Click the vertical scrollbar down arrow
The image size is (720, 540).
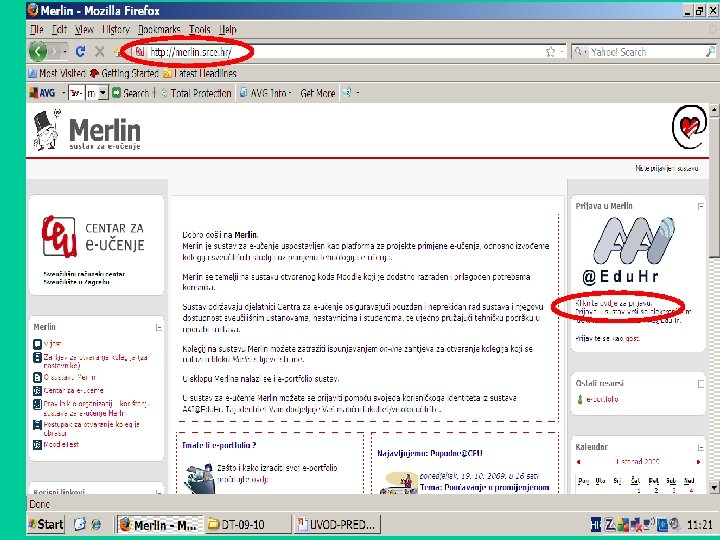(x=714, y=488)
